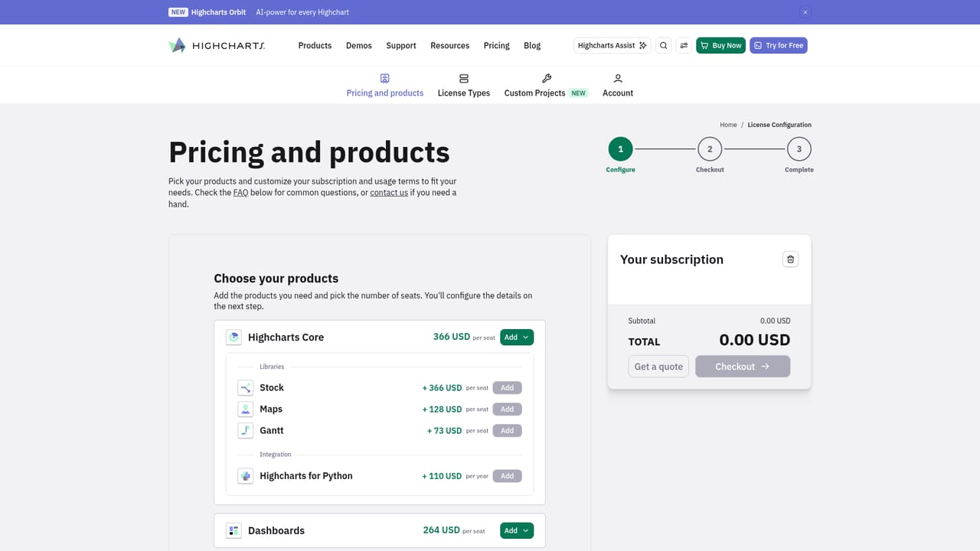Click the contact us link
Screen dimensions: 980x551
point(389,193)
